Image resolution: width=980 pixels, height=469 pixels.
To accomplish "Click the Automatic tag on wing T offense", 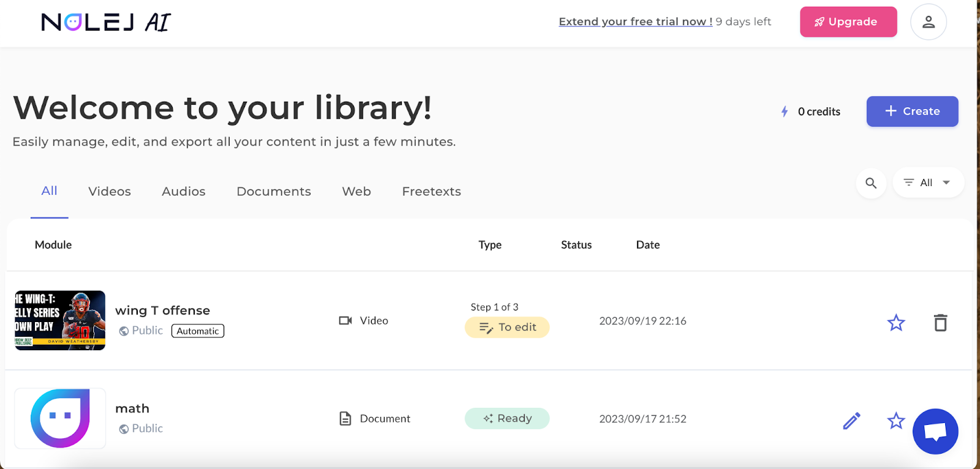I will pos(197,331).
